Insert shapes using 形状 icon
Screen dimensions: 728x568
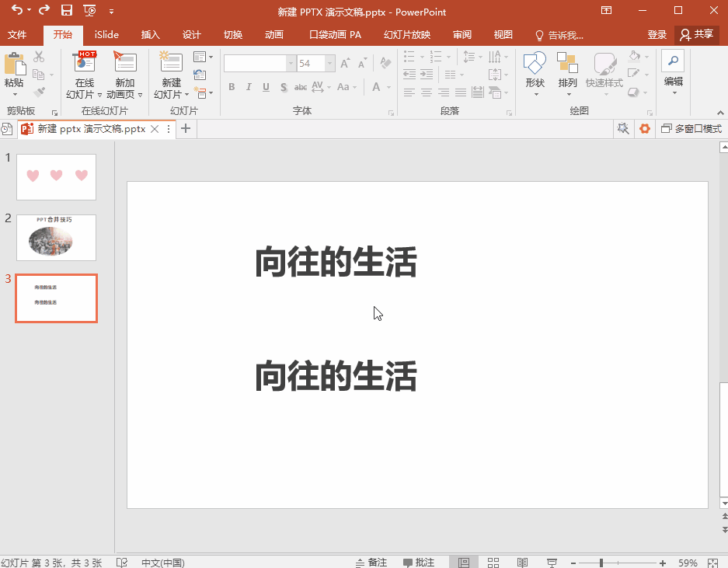pyautogui.click(x=535, y=73)
